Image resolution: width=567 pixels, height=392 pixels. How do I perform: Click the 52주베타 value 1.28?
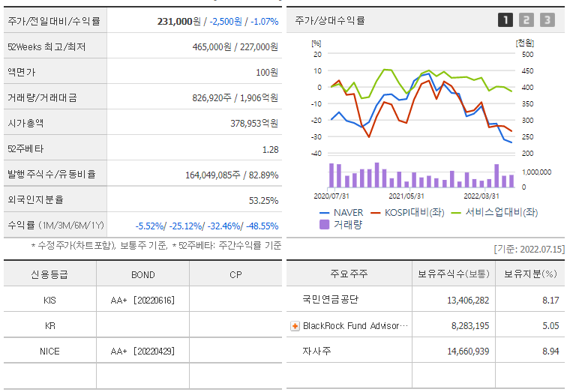(271, 150)
